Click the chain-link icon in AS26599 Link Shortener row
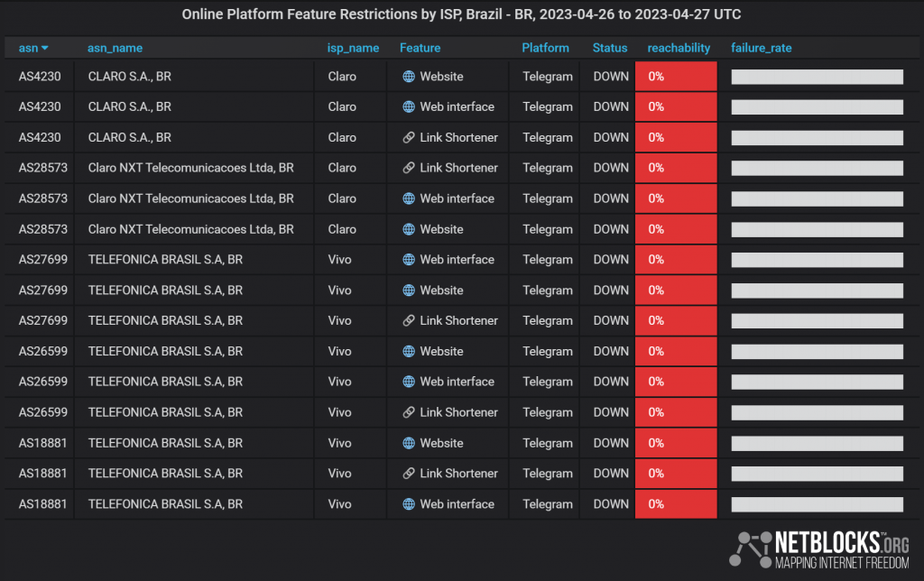Image resolution: width=924 pixels, height=581 pixels. [409, 412]
